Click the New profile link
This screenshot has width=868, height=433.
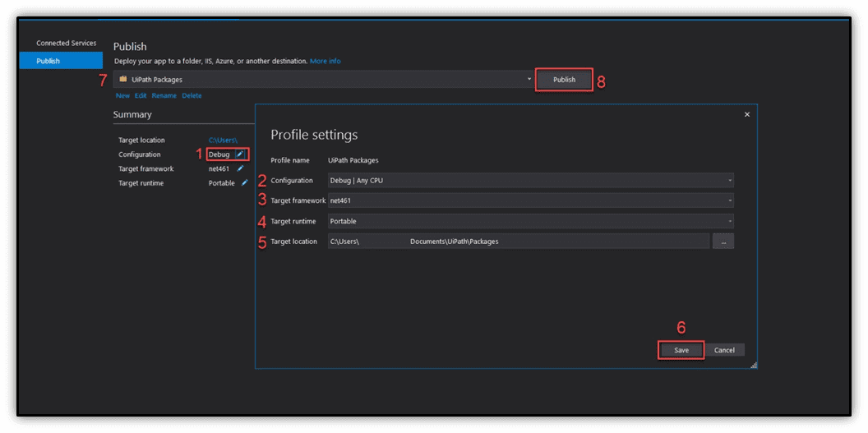[122, 95]
